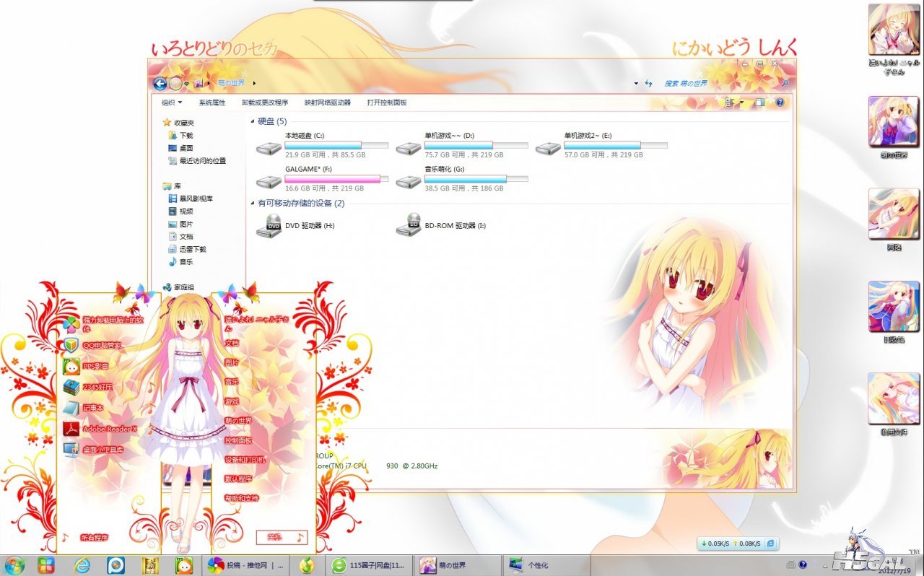
Task: Open PPS影音 in the Start menu list
Action: (x=95, y=366)
